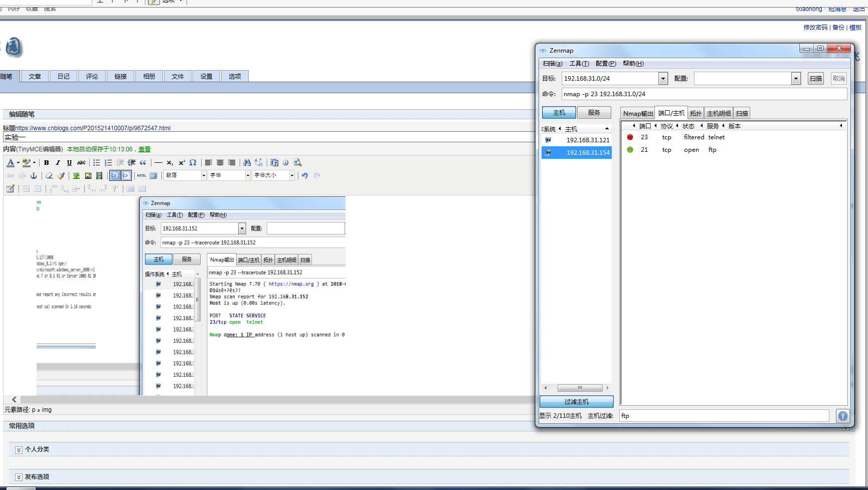Select host 192.168.31.121 in Zenmap
The height and width of the screenshot is (490, 868).
pos(577,140)
